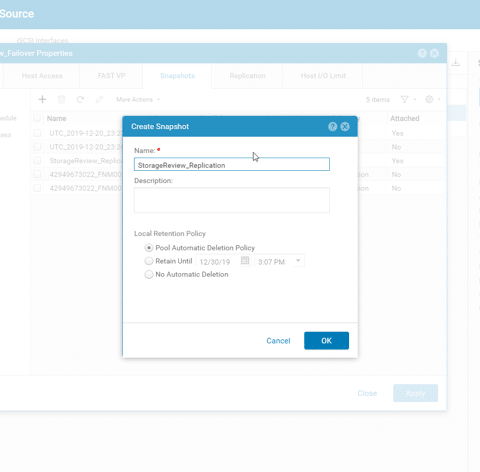Image resolution: width=480 pixels, height=472 pixels.
Task: Switch to the Host Access tab
Action: (x=42, y=76)
